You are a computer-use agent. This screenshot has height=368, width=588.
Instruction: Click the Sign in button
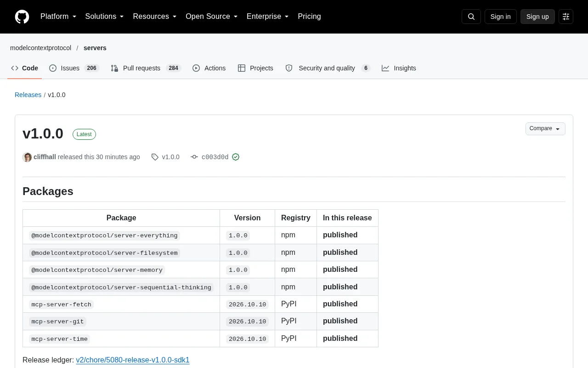click(x=500, y=17)
